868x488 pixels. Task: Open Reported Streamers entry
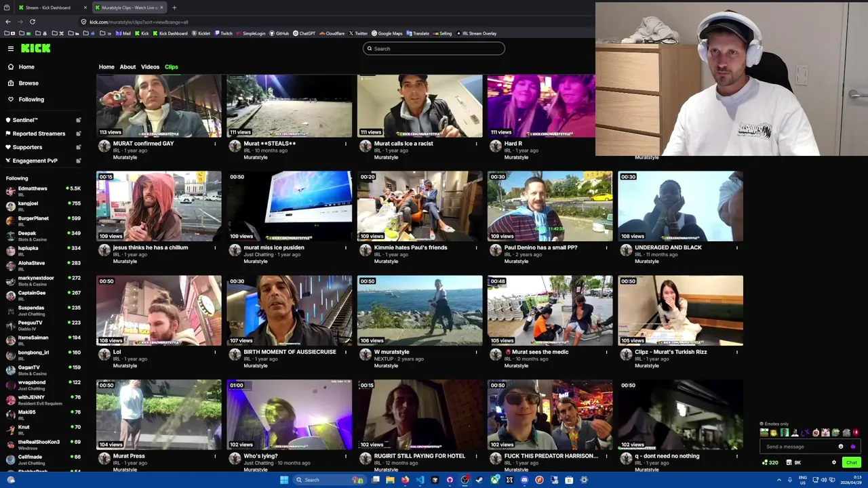(x=39, y=134)
